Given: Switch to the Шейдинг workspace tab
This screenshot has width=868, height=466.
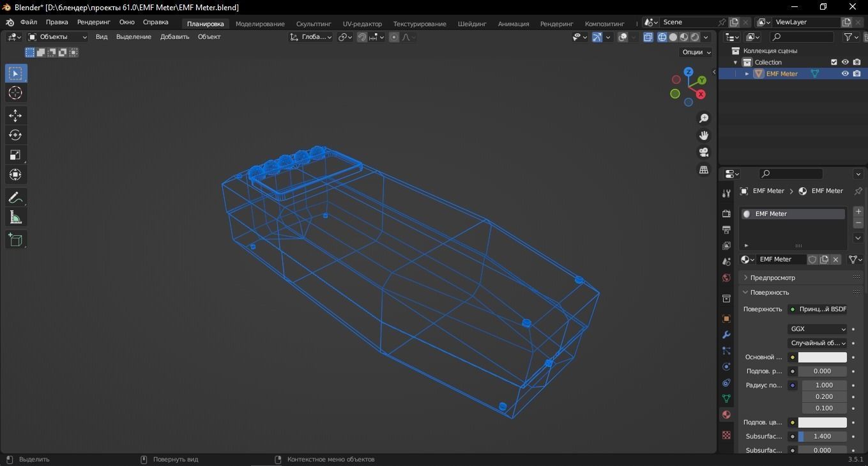Looking at the screenshot, I should 472,24.
